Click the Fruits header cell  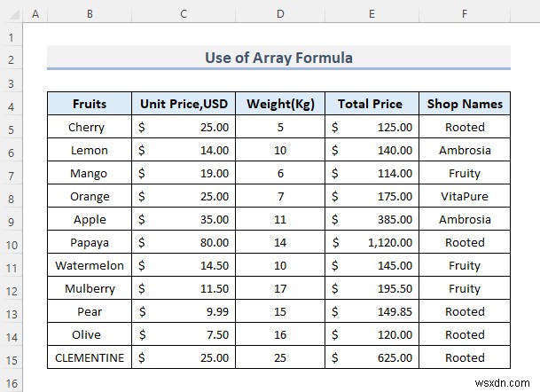click(90, 104)
